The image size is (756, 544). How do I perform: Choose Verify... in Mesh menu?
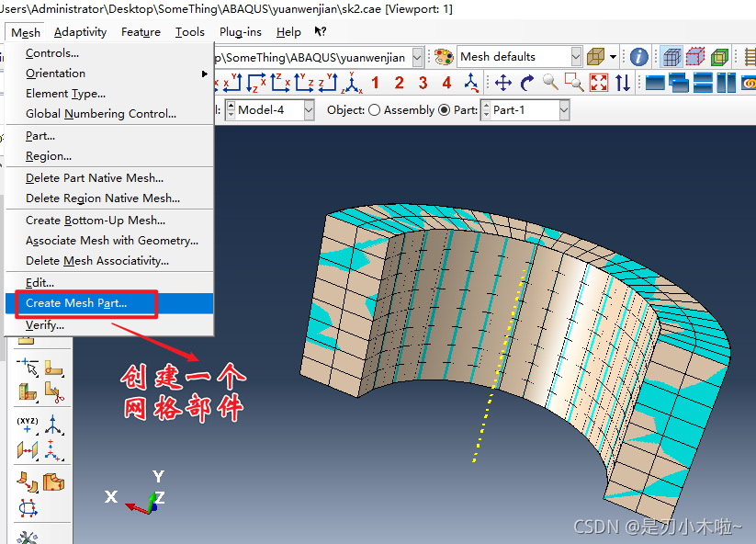click(109, 325)
